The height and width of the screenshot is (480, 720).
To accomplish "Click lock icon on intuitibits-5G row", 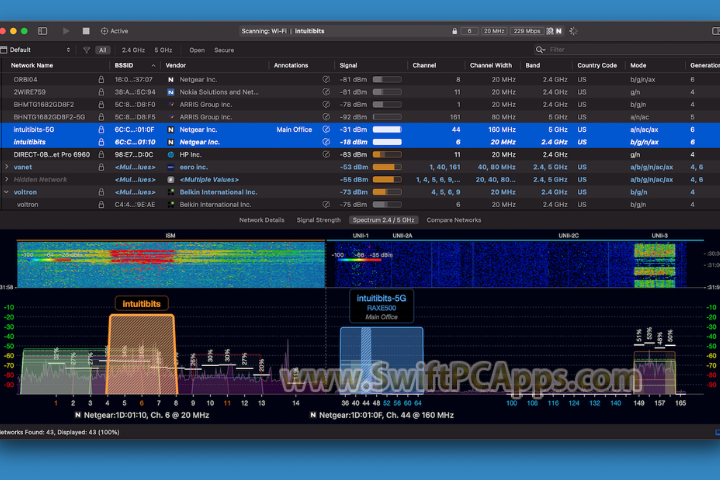I will [x=101, y=130].
